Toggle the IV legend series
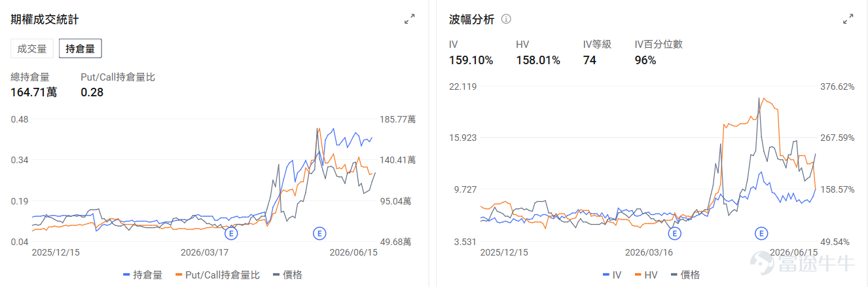Viewport: 868px width, 287px height. point(611,275)
